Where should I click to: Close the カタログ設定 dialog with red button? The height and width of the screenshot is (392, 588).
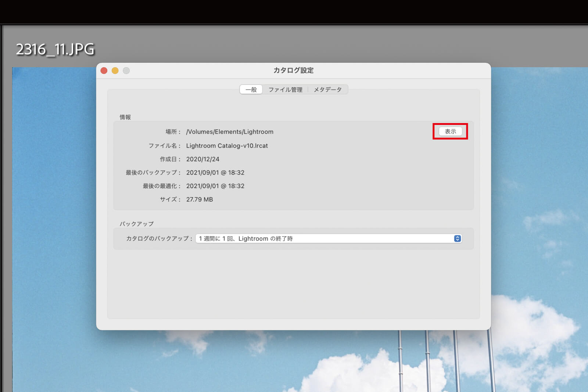(x=104, y=71)
